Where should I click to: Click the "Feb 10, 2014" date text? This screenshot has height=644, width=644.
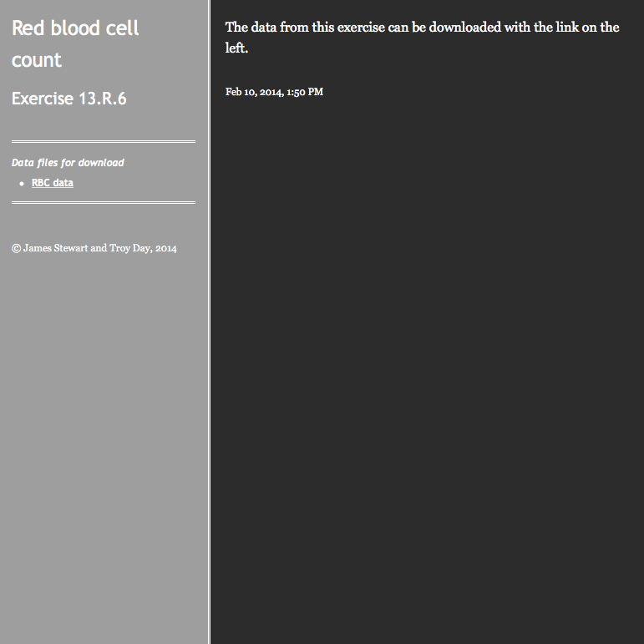tap(255, 92)
